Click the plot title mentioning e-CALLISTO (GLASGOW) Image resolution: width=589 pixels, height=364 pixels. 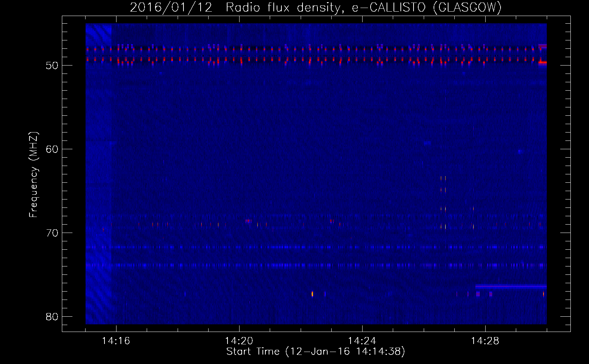(316, 7)
